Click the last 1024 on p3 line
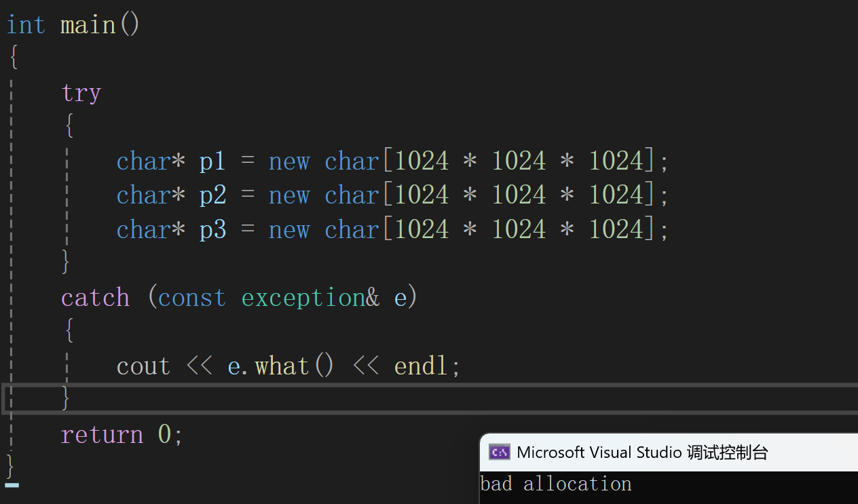Viewport: 858px width, 504px height. [616, 230]
